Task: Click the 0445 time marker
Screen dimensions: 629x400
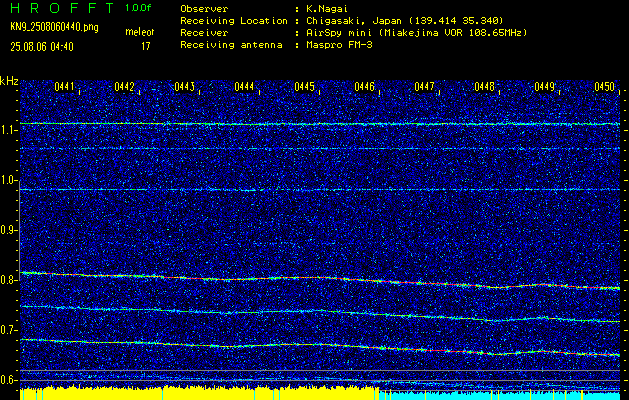Action: pos(304,87)
